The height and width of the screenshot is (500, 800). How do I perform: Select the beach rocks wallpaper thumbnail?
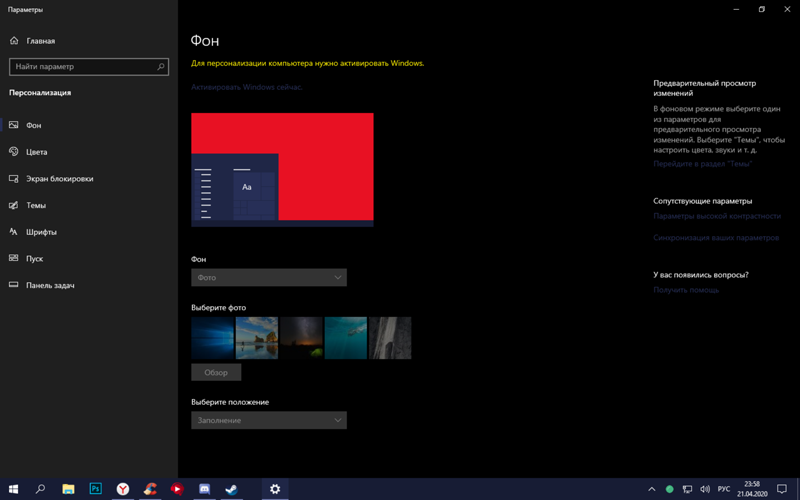tap(257, 338)
